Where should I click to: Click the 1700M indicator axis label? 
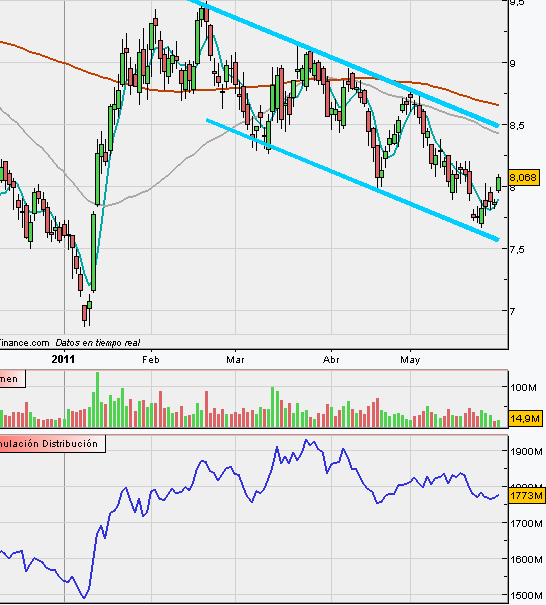pos(526,524)
